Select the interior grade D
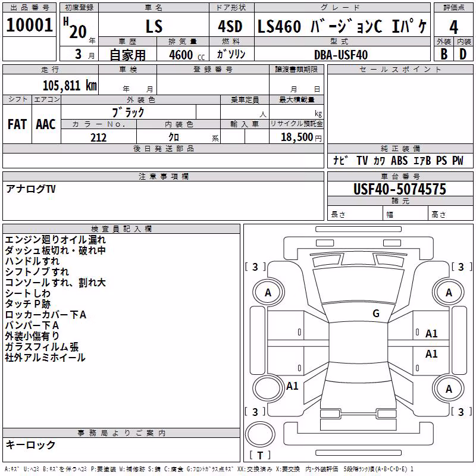The height and width of the screenshot is (476, 476). pos(463,54)
